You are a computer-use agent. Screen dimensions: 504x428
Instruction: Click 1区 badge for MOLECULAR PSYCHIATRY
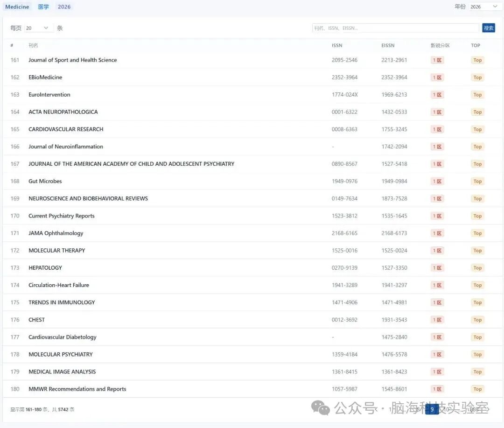(437, 354)
